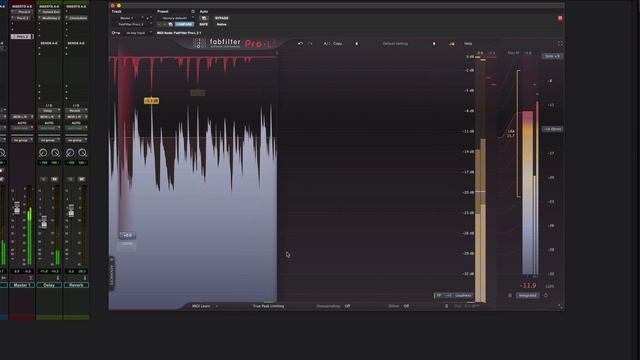Click the Reverb track name in mixer
The width and height of the screenshot is (640, 360).
[x=76, y=285]
